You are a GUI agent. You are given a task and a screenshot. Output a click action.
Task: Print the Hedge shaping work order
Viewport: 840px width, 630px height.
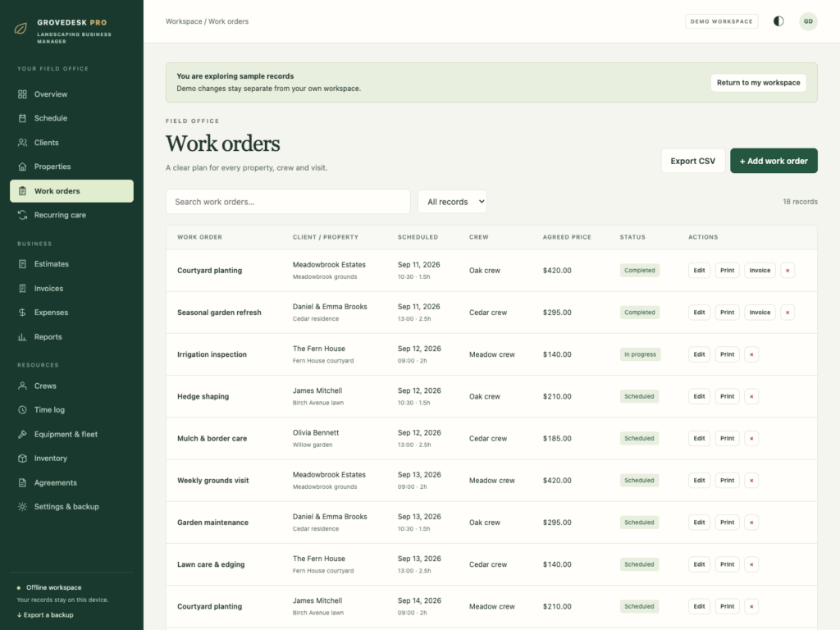[x=727, y=396]
